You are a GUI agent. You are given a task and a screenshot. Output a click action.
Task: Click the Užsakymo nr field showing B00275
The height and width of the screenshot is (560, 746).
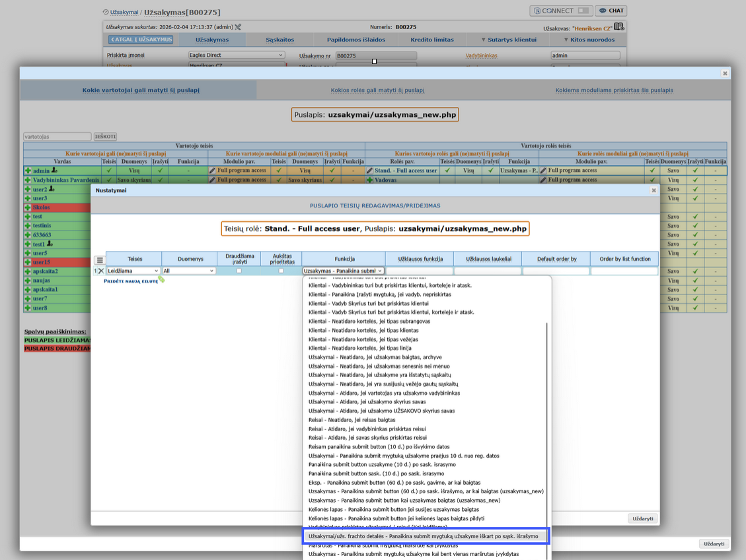(376, 55)
